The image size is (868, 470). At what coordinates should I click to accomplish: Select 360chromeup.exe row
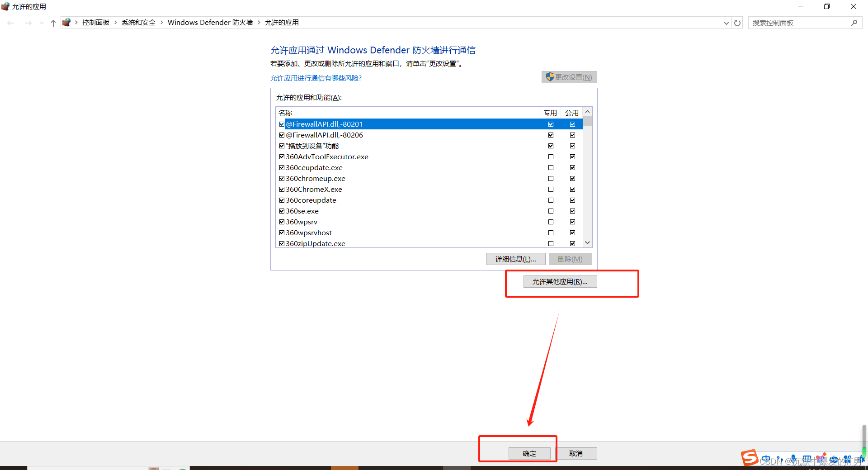click(x=429, y=179)
